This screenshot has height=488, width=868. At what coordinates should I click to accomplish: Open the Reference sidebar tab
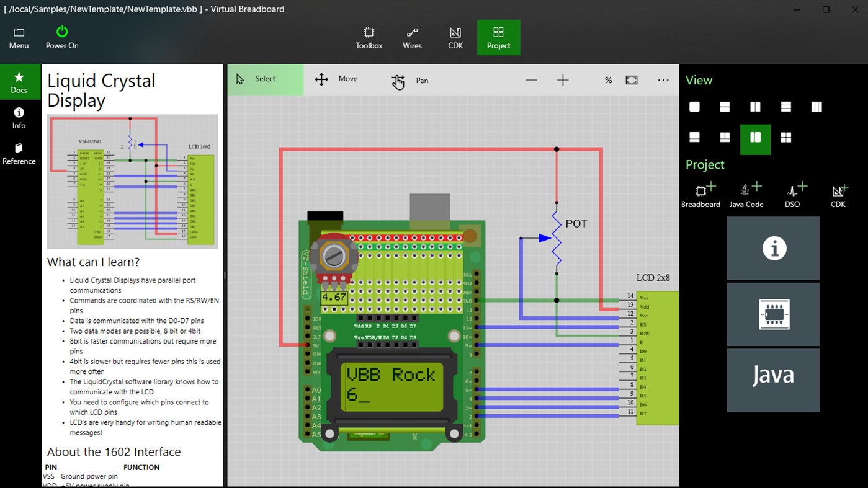coord(19,154)
